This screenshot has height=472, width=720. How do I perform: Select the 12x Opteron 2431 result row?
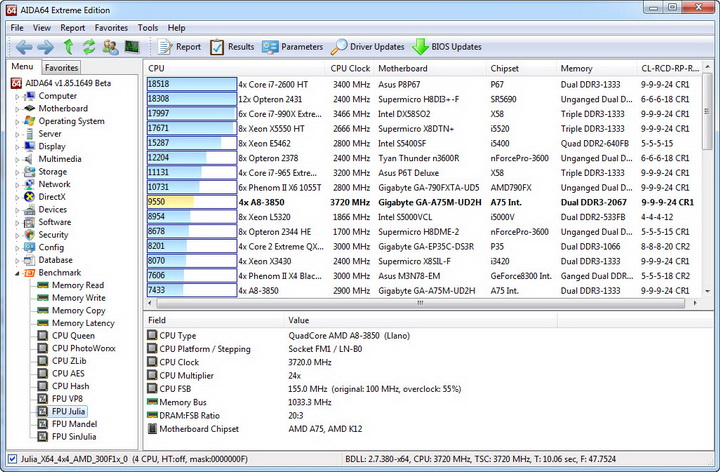coord(423,99)
